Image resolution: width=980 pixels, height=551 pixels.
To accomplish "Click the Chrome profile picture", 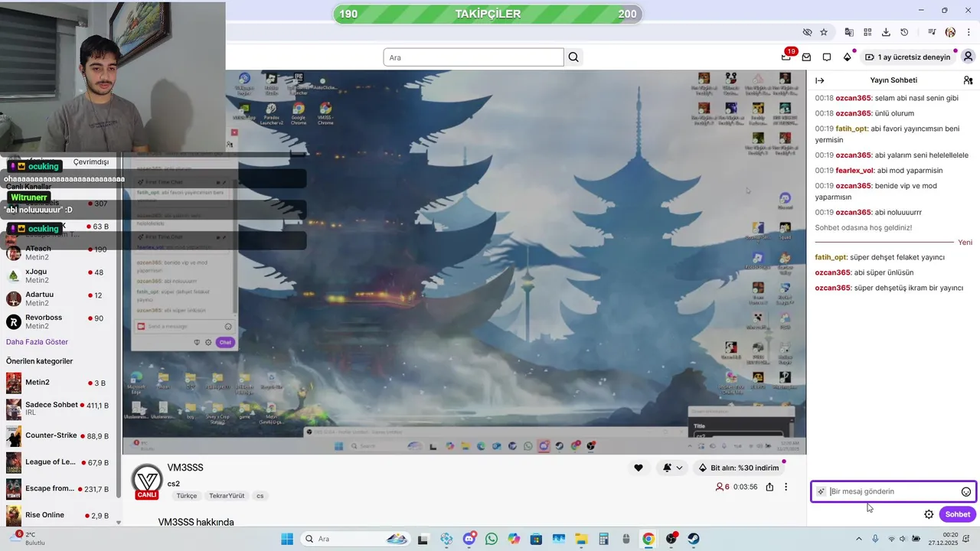I will (950, 32).
